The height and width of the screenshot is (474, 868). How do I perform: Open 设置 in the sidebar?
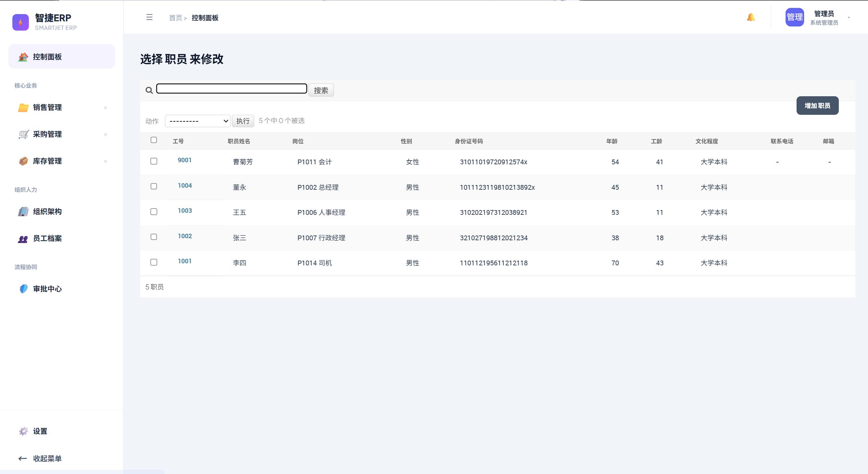[x=61, y=431]
